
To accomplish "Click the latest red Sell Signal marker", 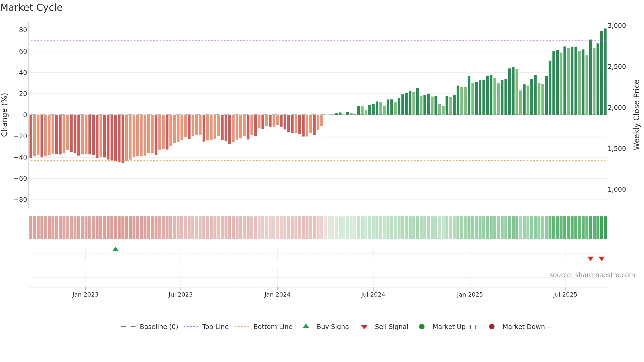I will point(602,258).
